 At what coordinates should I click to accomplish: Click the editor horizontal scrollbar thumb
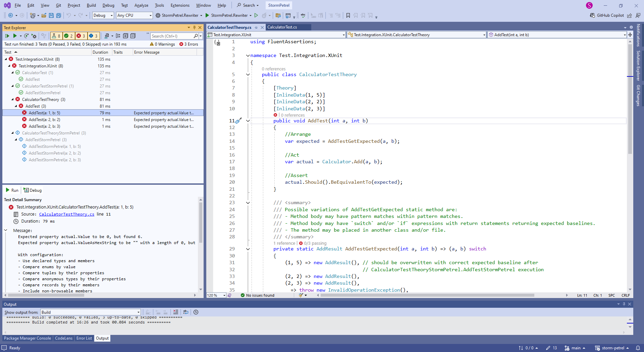click(427, 295)
